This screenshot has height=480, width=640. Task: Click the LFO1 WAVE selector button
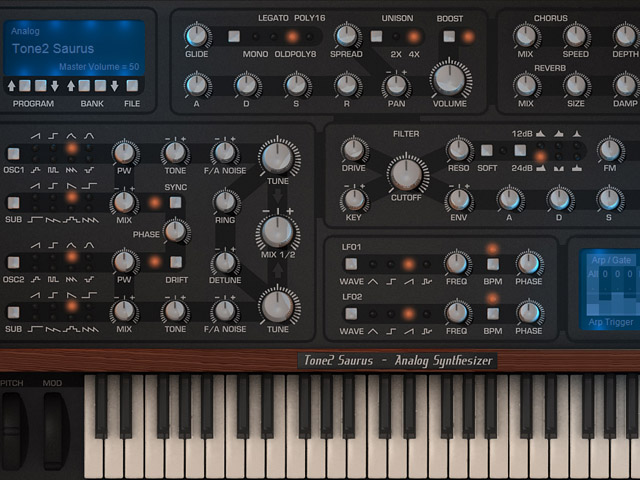pyautogui.click(x=351, y=264)
